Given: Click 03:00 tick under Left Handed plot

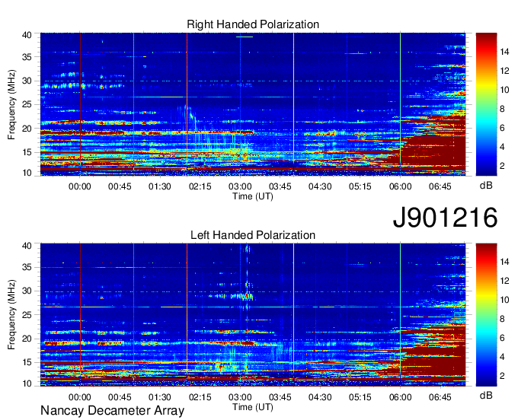Looking at the screenshot, I should pyautogui.click(x=240, y=397).
